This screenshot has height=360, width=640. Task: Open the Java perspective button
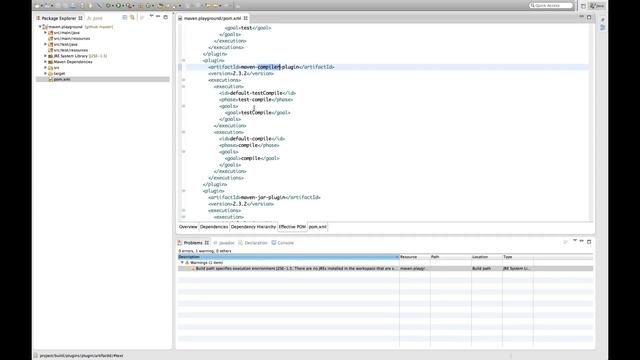pos(597,6)
